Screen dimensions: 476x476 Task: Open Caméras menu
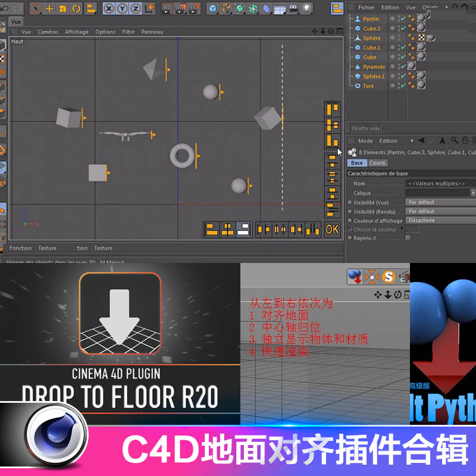[x=48, y=32]
